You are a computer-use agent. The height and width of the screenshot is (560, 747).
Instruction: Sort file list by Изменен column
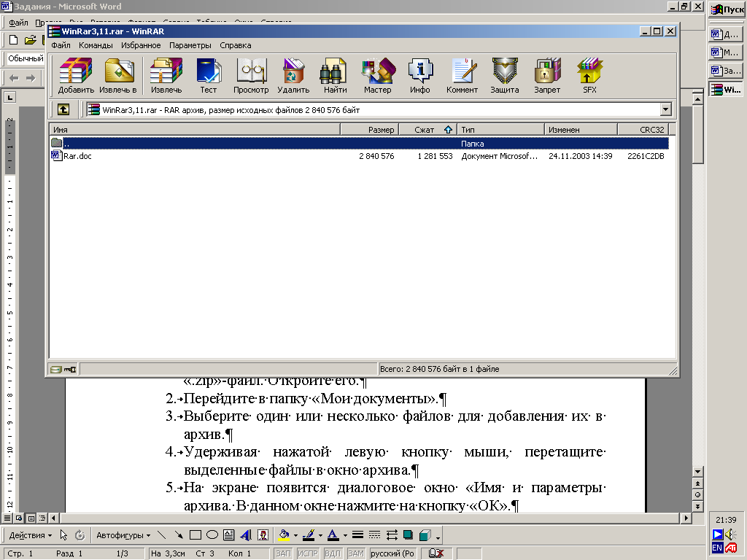coord(581,130)
